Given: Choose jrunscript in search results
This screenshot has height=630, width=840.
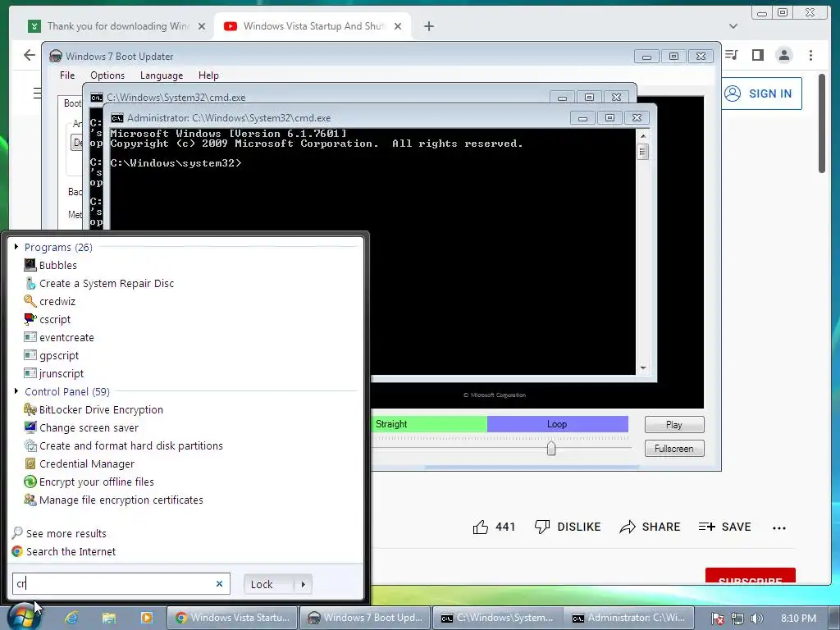Looking at the screenshot, I should tap(53, 373).
